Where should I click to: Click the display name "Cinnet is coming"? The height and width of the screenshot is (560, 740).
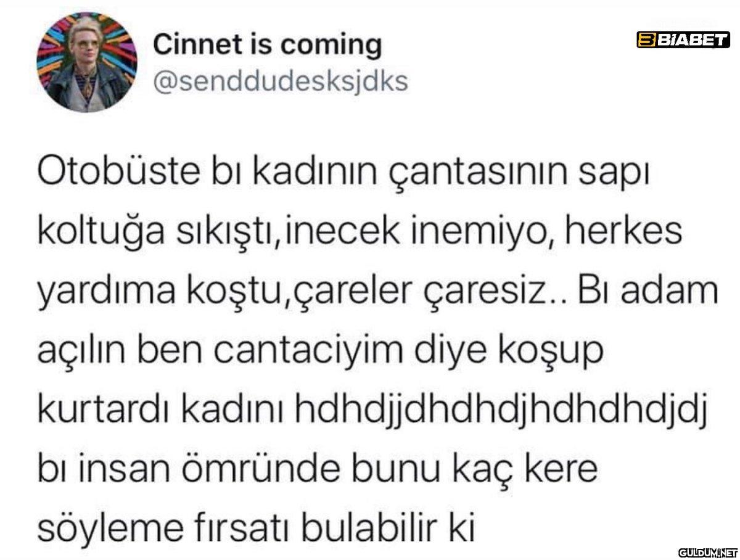point(267,44)
